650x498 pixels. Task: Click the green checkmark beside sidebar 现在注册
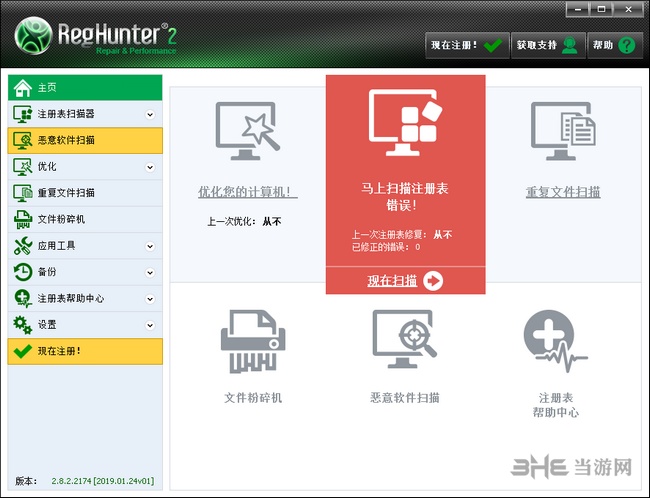22,351
